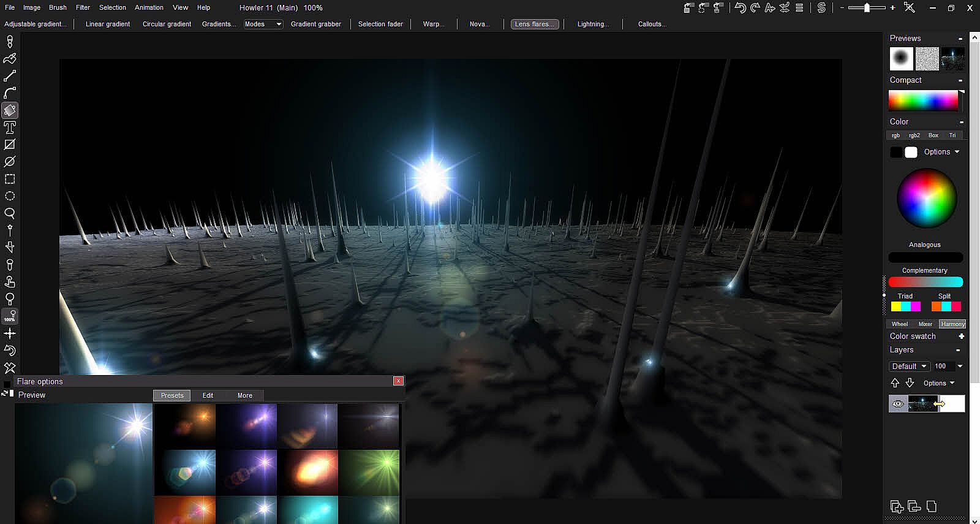This screenshot has height=524, width=980.
Task: Choose the green starburst flare preset
Action: (x=369, y=472)
